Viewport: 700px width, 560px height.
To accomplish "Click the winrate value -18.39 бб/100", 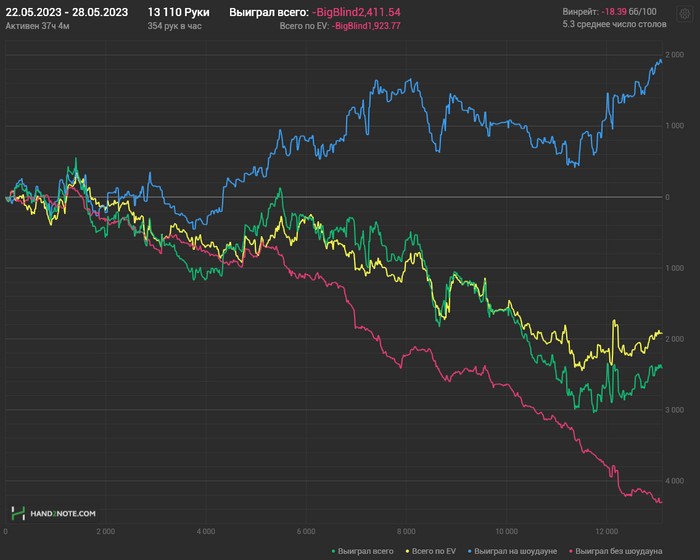I will click(629, 12).
